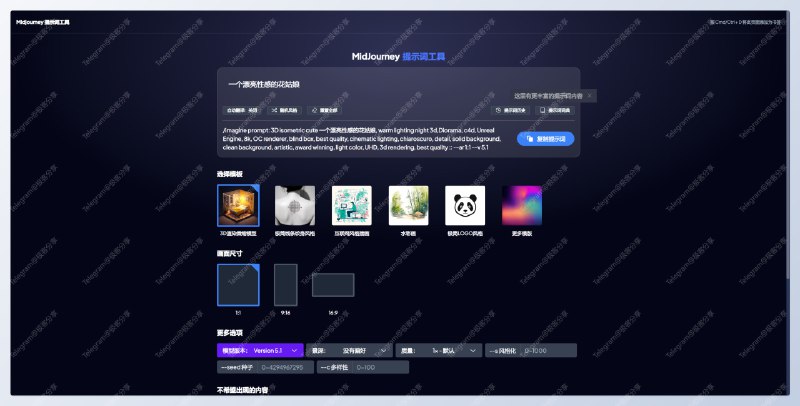Open the prompt history list

tap(511, 110)
